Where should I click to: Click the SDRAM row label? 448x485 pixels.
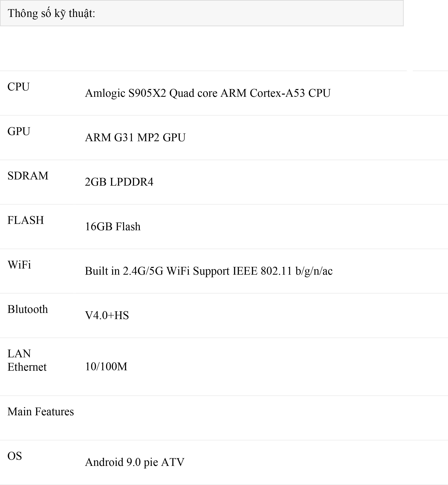pyautogui.click(x=28, y=176)
